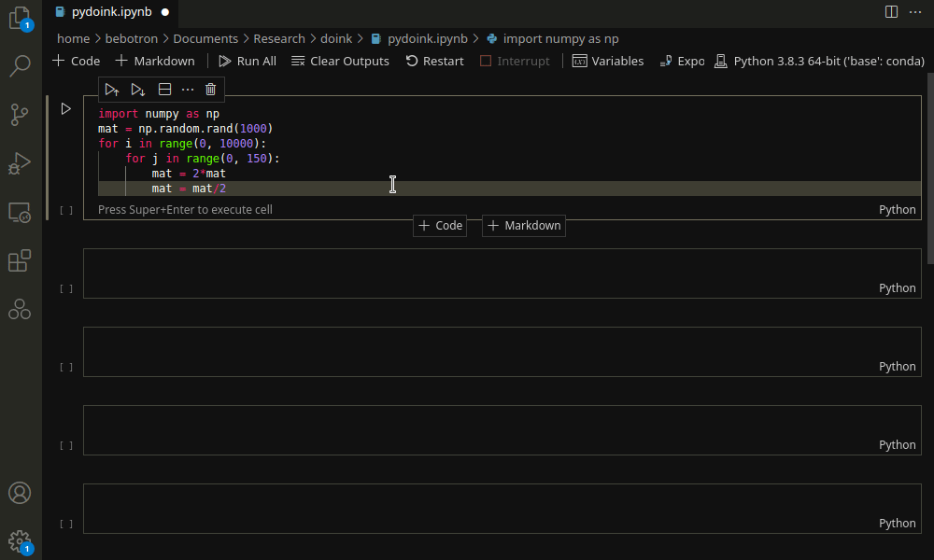Image resolution: width=934 pixels, height=560 pixels.
Task: Click the 'mat = np.random.rand(1000)' code line
Action: (185, 129)
